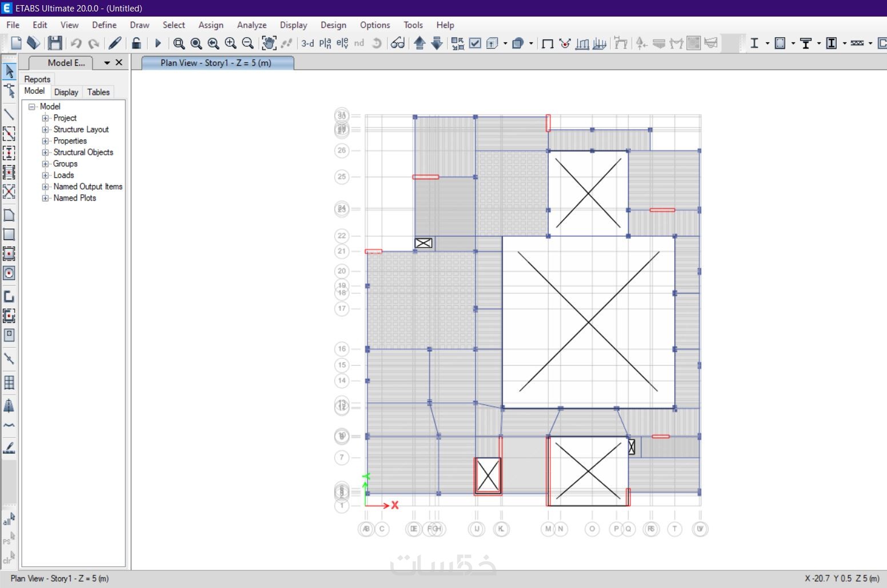Switch to the 3-d view button
887x588 pixels.
[x=307, y=43]
